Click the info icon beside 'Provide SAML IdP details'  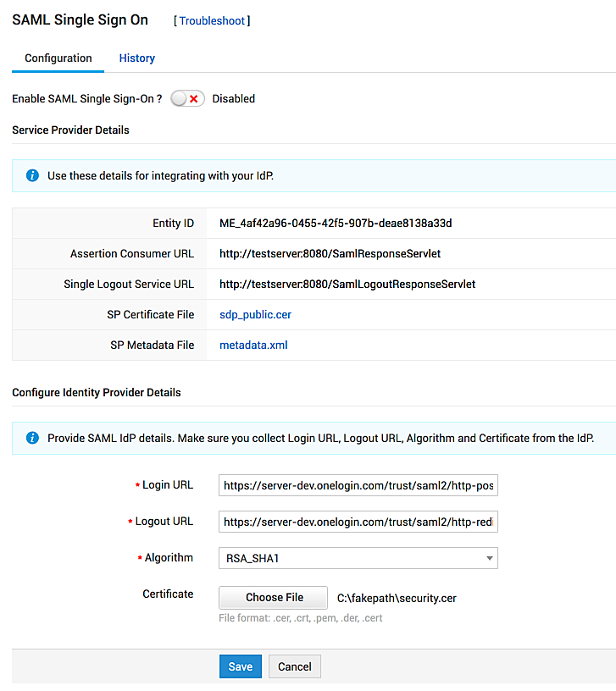(x=32, y=439)
